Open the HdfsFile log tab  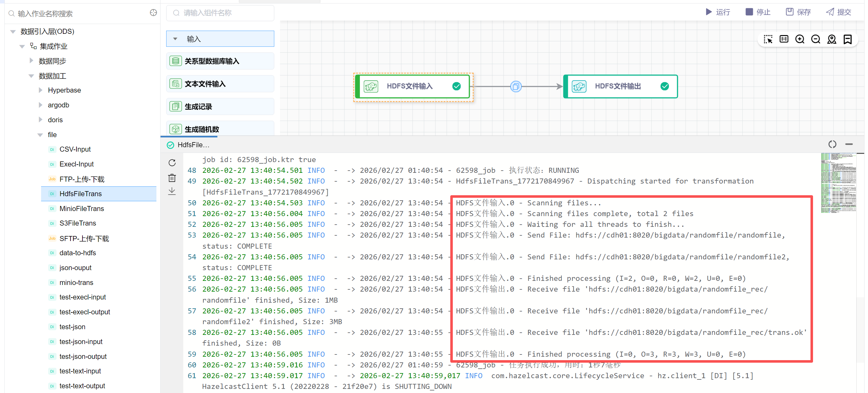[189, 145]
